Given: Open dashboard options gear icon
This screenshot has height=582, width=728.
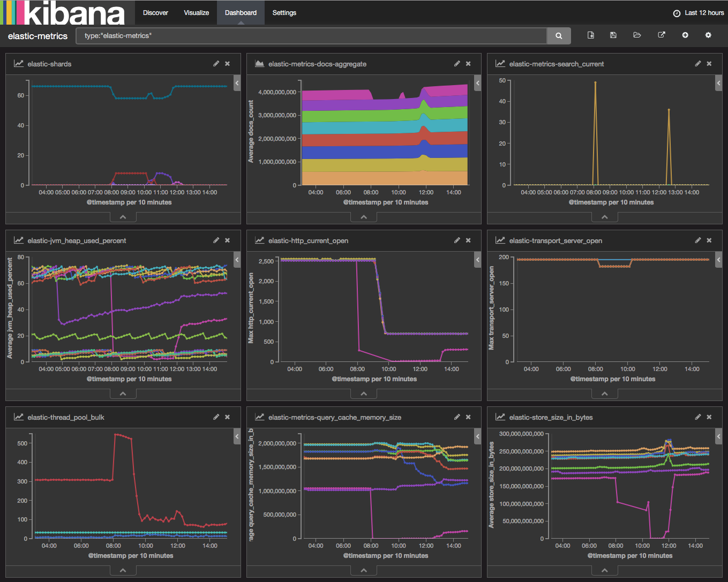Looking at the screenshot, I should click(708, 35).
